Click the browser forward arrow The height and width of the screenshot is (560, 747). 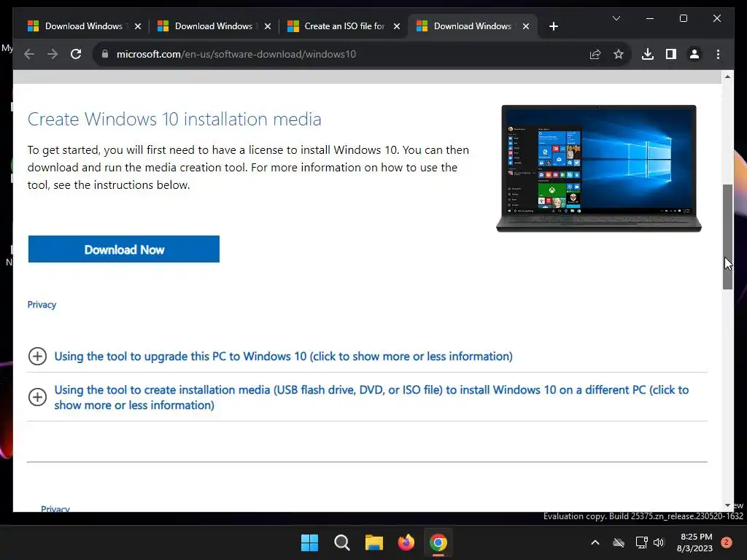point(53,54)
